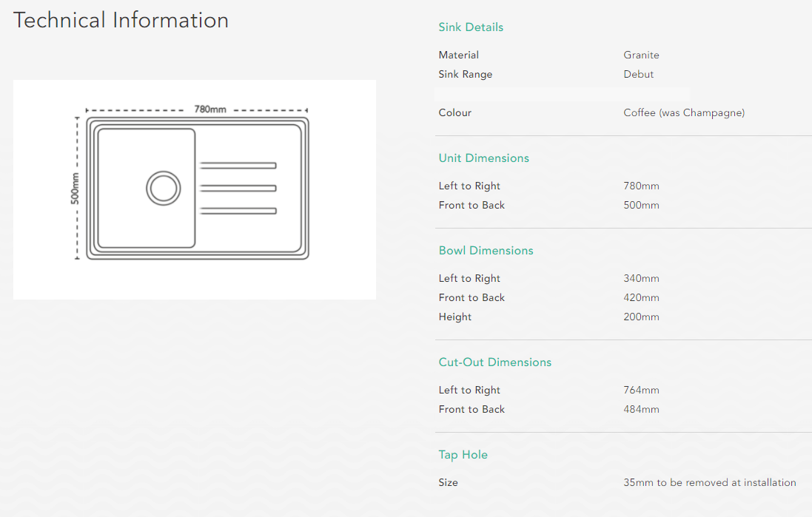Viewport: 812px width, 517px height.
Task: Click the Coffee (was Champagne) colour value
Action: click(684, 113)
